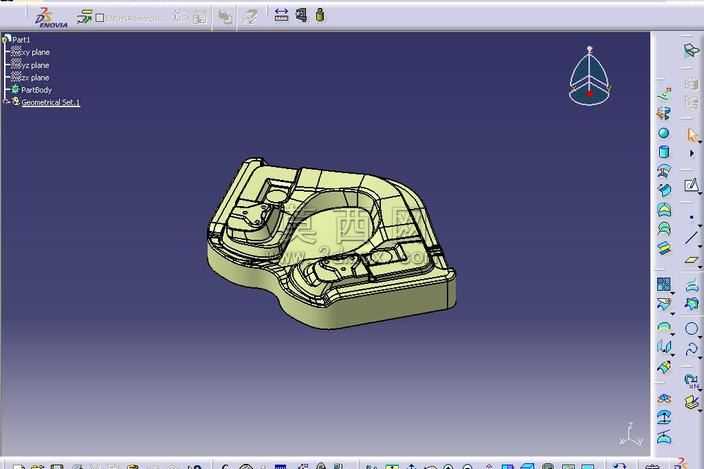Open the Spline tool dropdown arrow
Viewport: 704px width, 469px height.
coord(700,357)
